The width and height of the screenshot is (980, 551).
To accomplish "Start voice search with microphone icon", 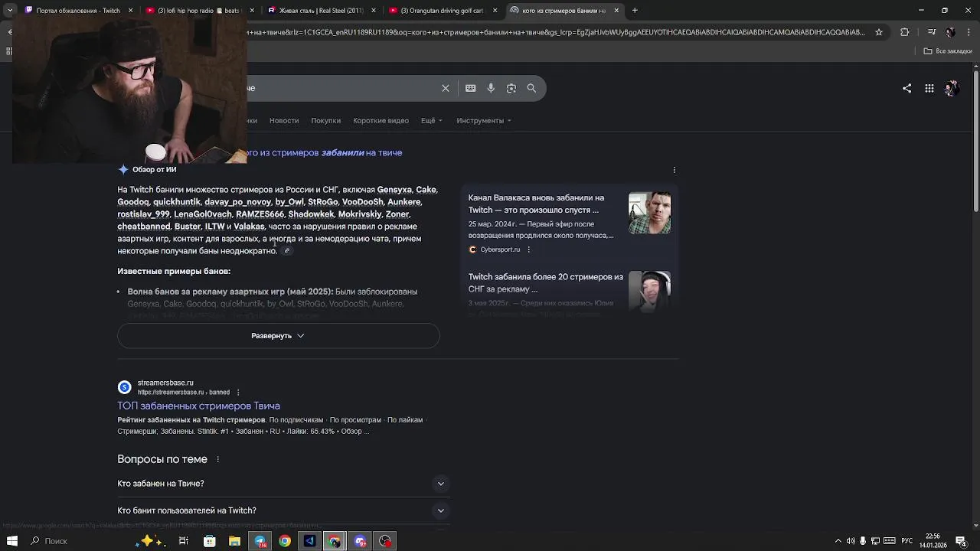I will pos(491,88).
